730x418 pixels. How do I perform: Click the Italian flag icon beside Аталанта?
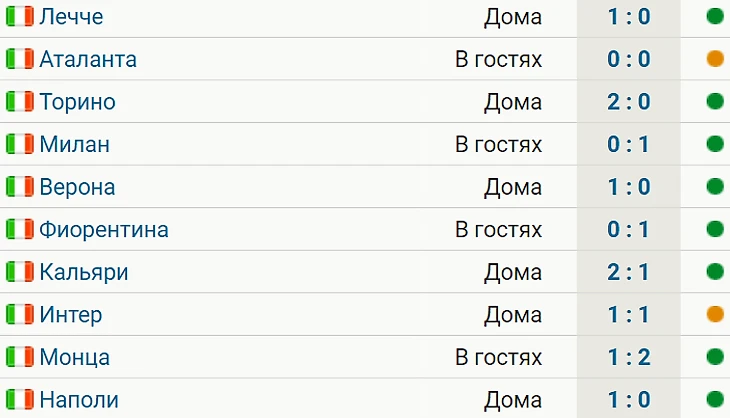coord(20,59)
